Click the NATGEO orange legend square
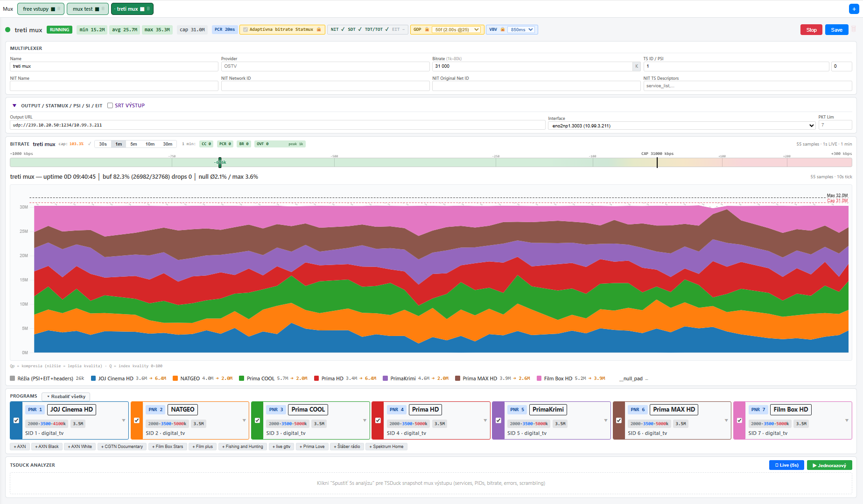Viewport: 863px width, 504px height. [175, 378]
